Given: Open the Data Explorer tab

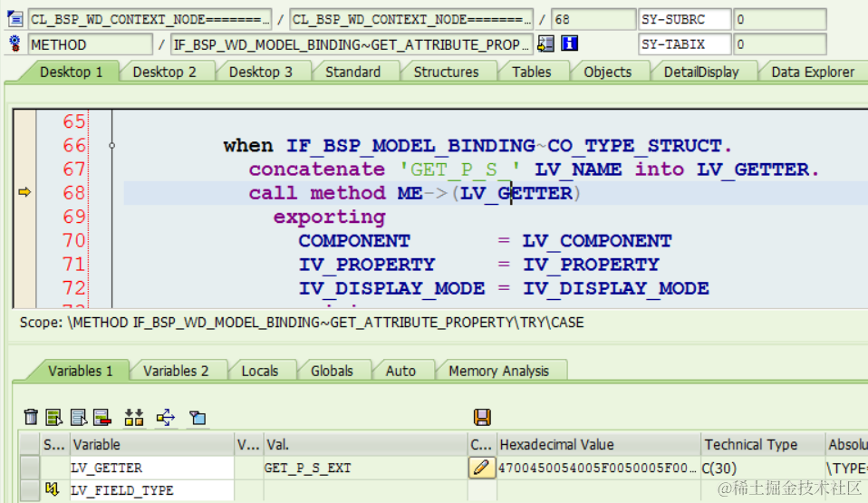Looking at the screenshot, I should [813, 72].
